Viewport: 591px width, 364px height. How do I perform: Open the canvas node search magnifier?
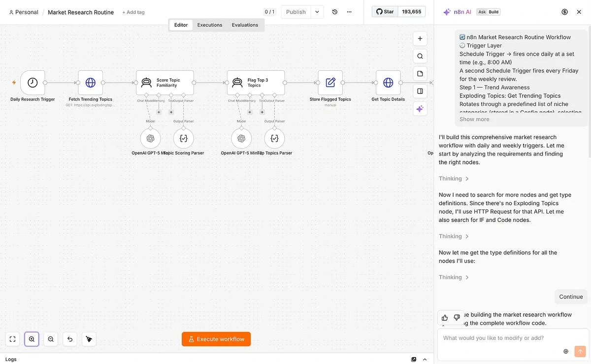coord(420,56)
